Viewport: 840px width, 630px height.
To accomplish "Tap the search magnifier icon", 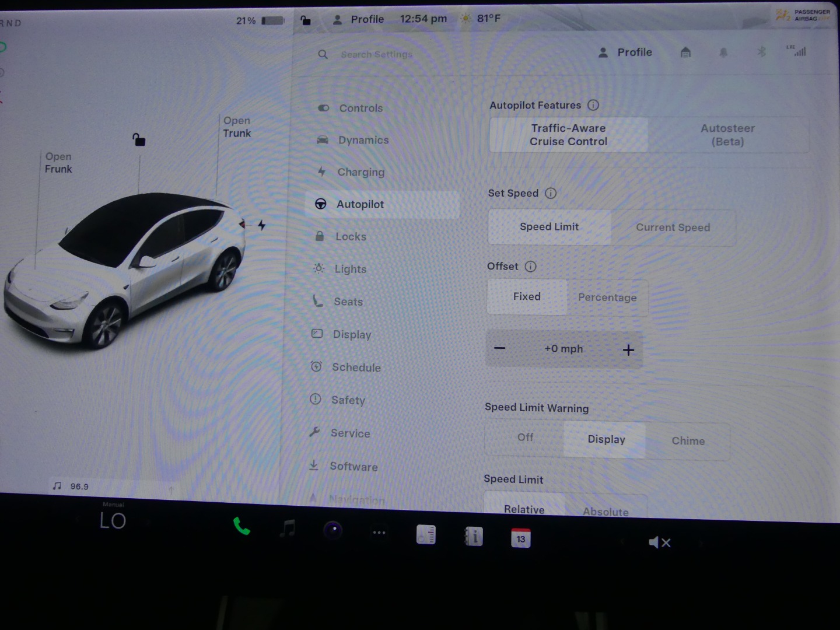I will click(323, 54).
